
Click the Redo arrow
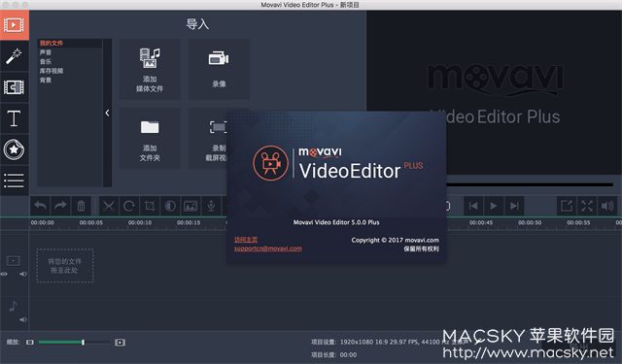(60, 206)
